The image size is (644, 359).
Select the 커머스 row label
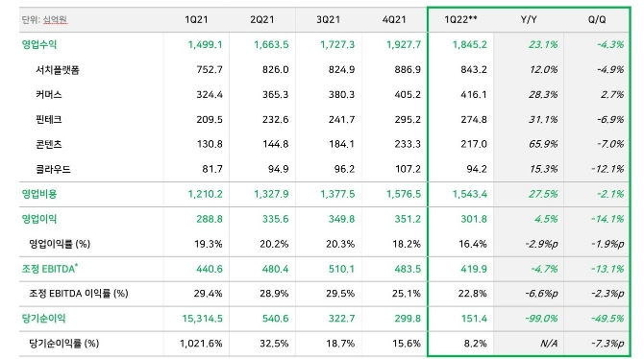(49, 95)
